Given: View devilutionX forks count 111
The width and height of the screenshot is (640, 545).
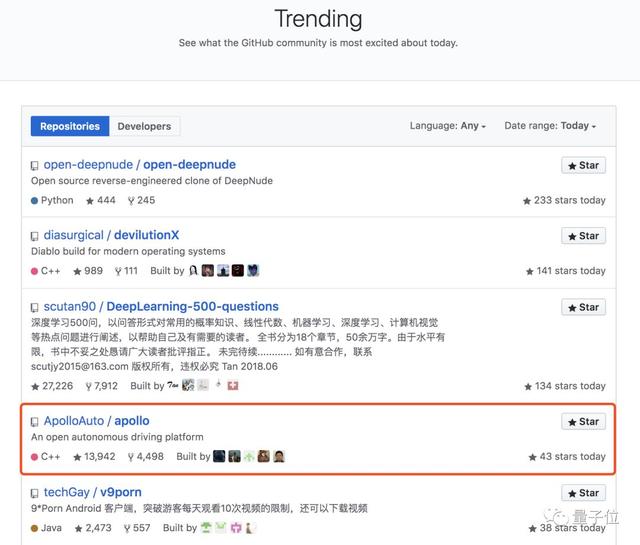Looking at the screenshot, I should 126,271.
